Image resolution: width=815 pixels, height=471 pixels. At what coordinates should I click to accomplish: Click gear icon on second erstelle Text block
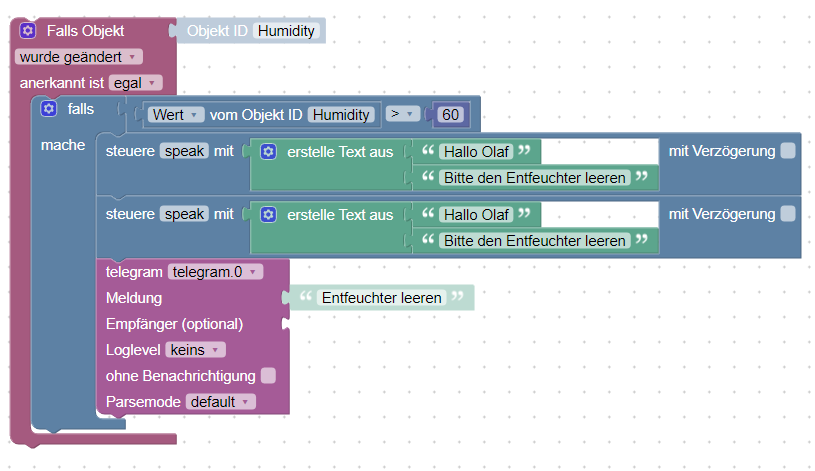click(x=268, y=214)
